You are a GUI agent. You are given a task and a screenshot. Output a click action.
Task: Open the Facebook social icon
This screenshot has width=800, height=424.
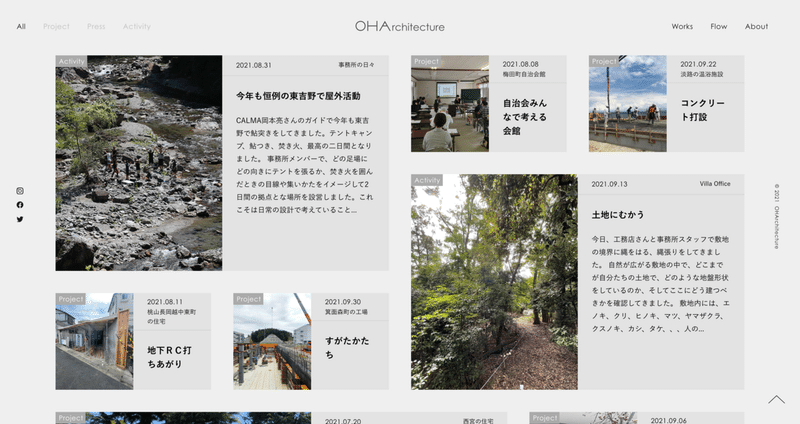[20, 205]
